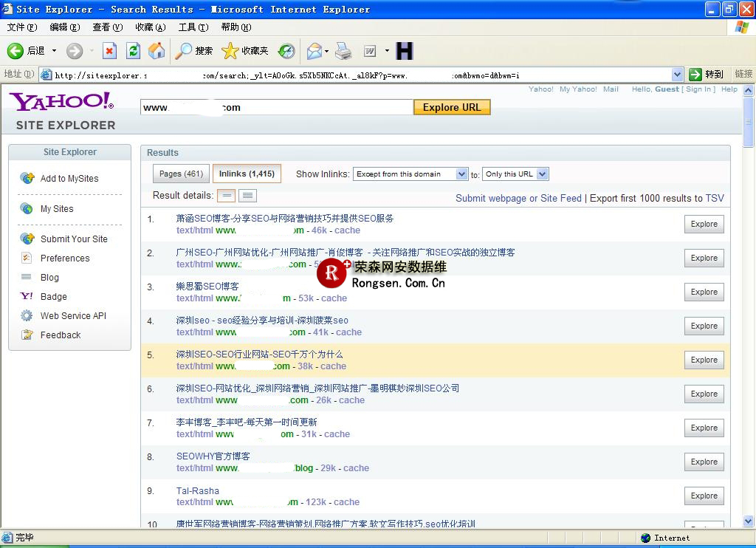Click the Stop page loading icon
756x548 pixels.
(109, 51)
